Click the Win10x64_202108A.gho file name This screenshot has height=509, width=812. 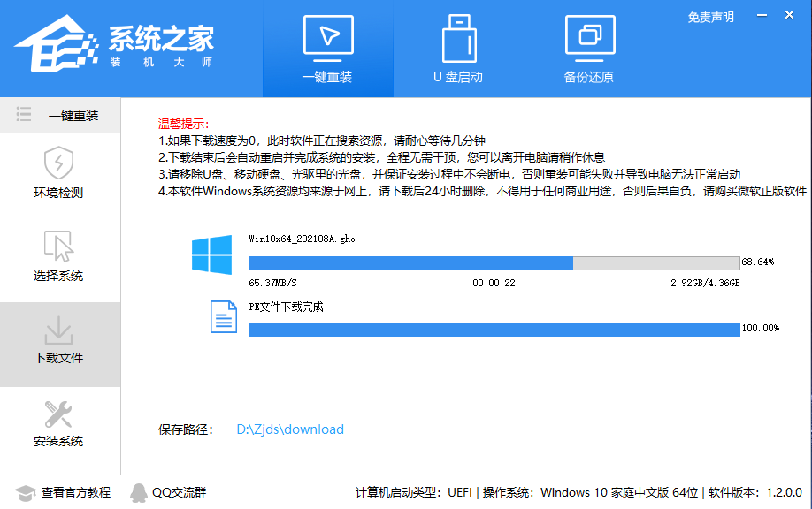coord(300,239)
